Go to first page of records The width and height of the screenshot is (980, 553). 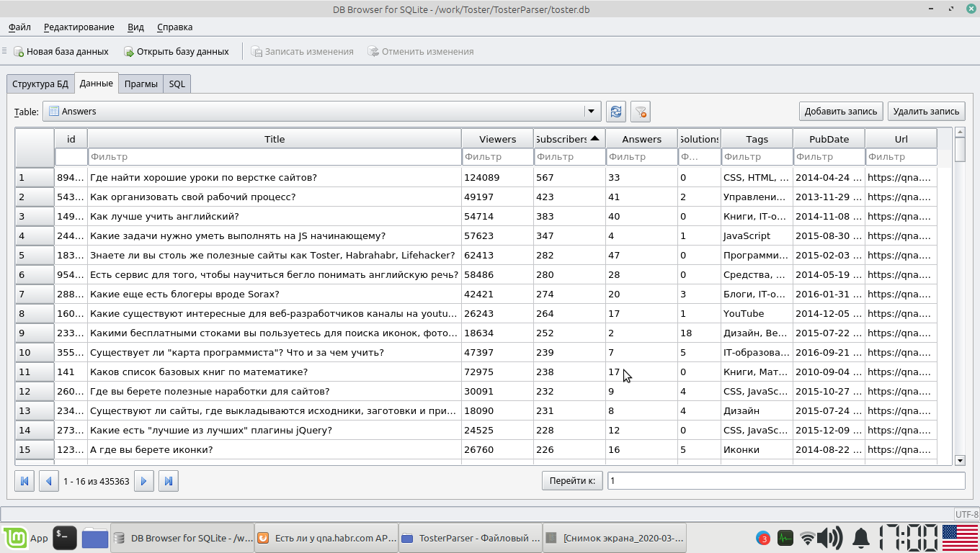click(x=24, y=481)
